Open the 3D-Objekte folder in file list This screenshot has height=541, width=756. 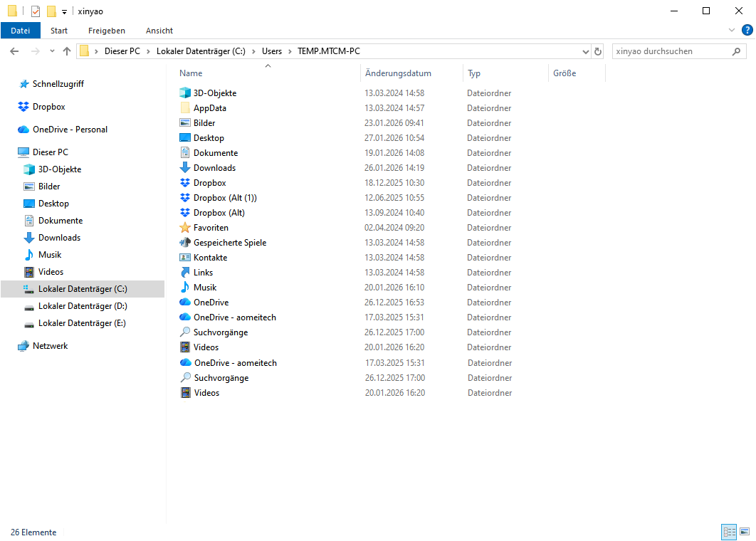point(214,93)
